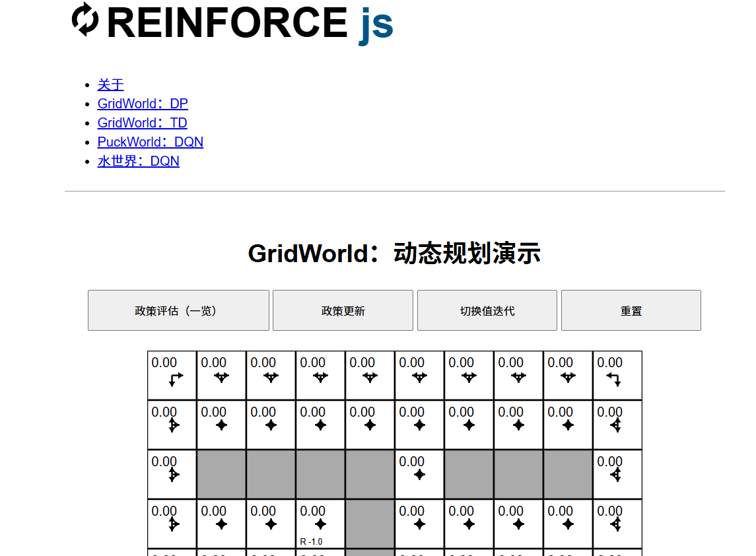Screen dimensions: 756x556
Task: Click the REINFORCEjs refresh logo icon
Action: pos(85,20)
